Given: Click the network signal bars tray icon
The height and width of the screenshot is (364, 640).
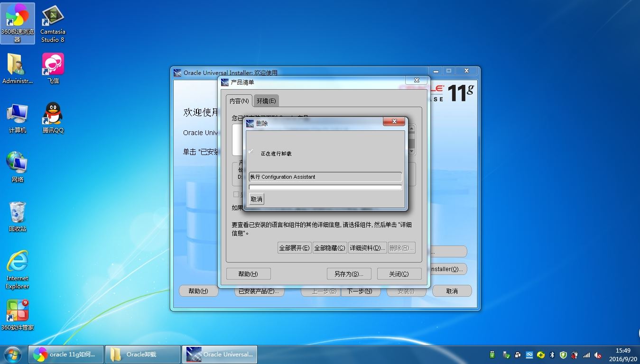Looking at the screenshot, I should click(x=586, y=355).
